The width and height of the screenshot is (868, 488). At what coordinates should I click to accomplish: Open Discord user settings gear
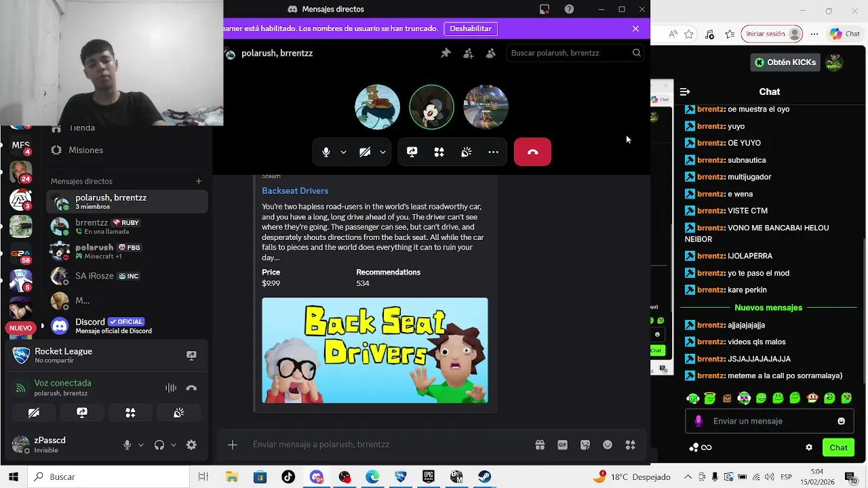[191, 445]
